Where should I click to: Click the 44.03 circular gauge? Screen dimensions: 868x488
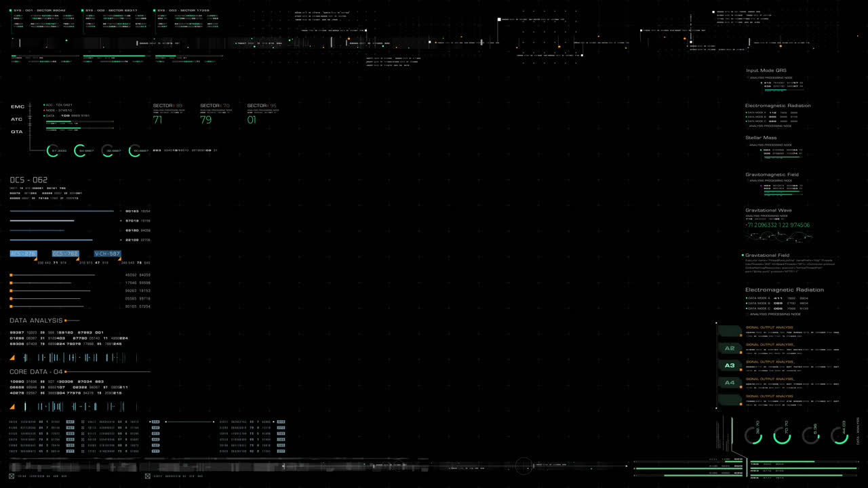[x=840, y=436]
